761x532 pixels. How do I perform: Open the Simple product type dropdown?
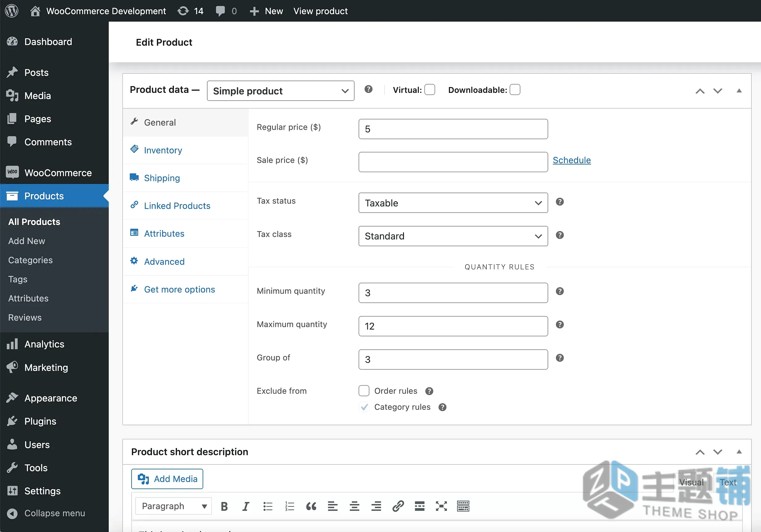(x=280, y=91)
